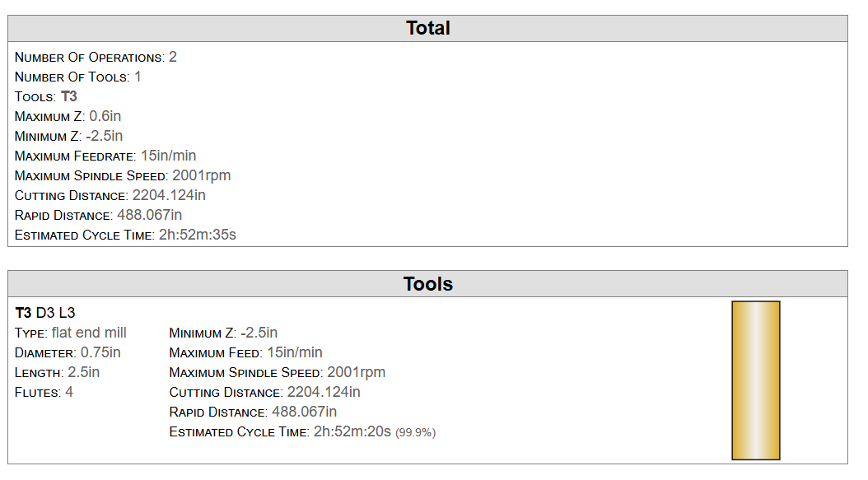Image resolution: width=868 pixels, height=480 pixels.
Task: Select the bold T3 in Total section
Action: tap(69, 96)
